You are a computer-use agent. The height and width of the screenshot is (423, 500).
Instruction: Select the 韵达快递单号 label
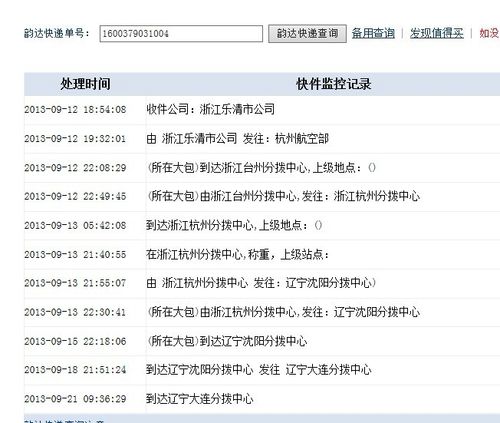tap(57, 33)
